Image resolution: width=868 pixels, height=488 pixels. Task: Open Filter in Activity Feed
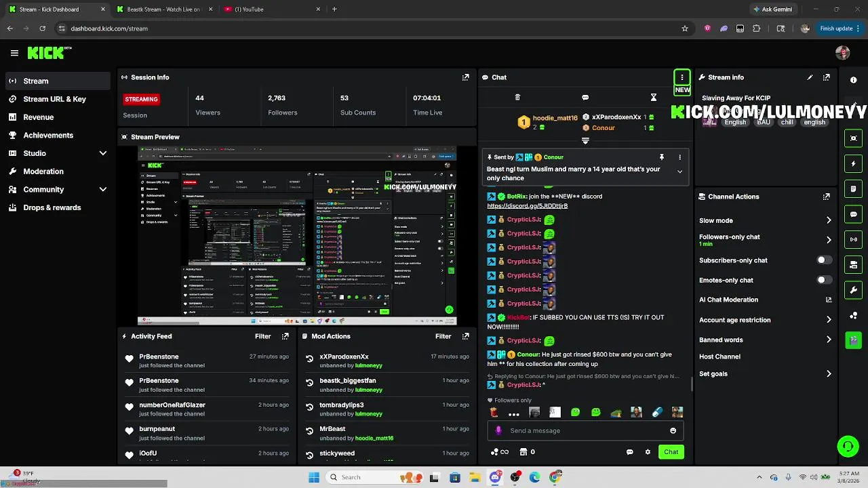coord(263,336)
